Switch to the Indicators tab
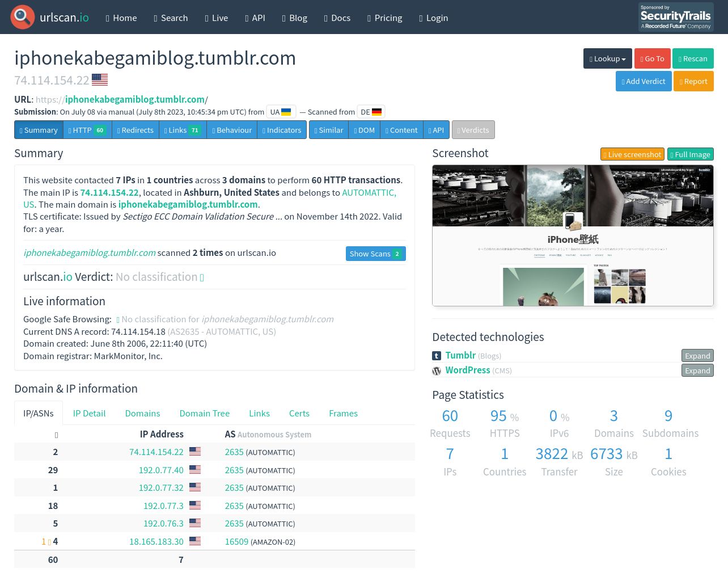 [x=282, y=130]
